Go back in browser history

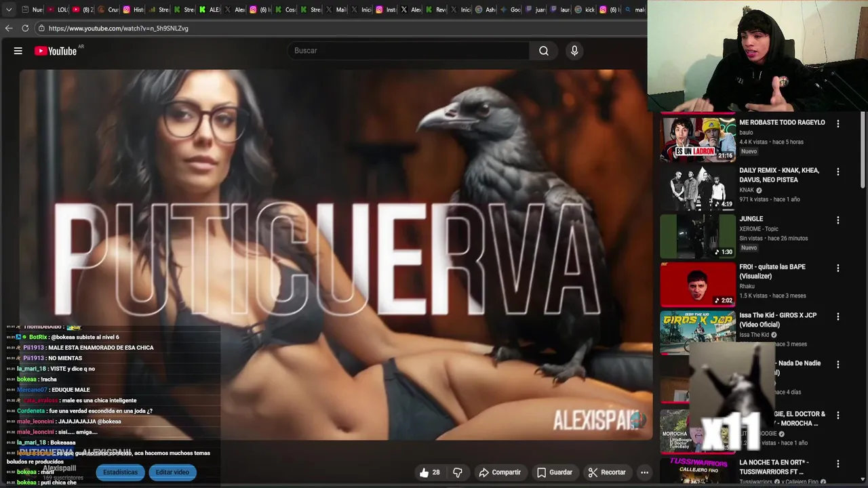coord(9,28)
